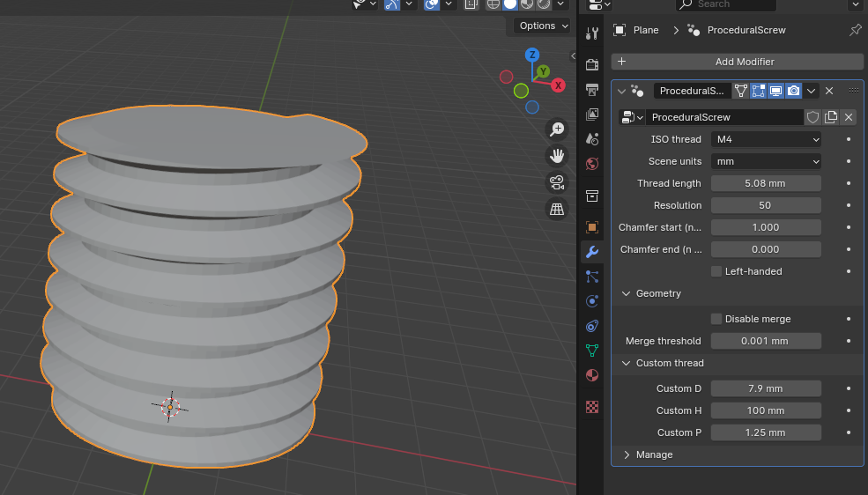
Task: Switch perspective/orthographic with grid icon
Action: tap(557, 209)
